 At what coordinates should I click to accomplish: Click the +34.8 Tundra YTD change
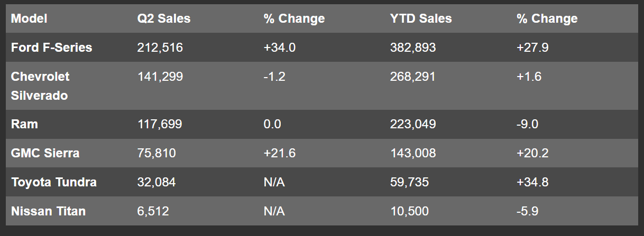(532, 182)
